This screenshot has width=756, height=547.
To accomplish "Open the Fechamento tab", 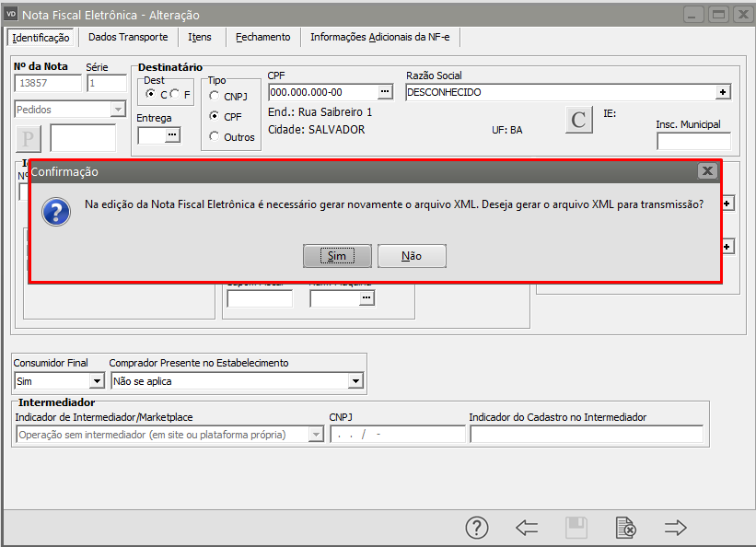I will pyautogui.click(x=262, y=37).
